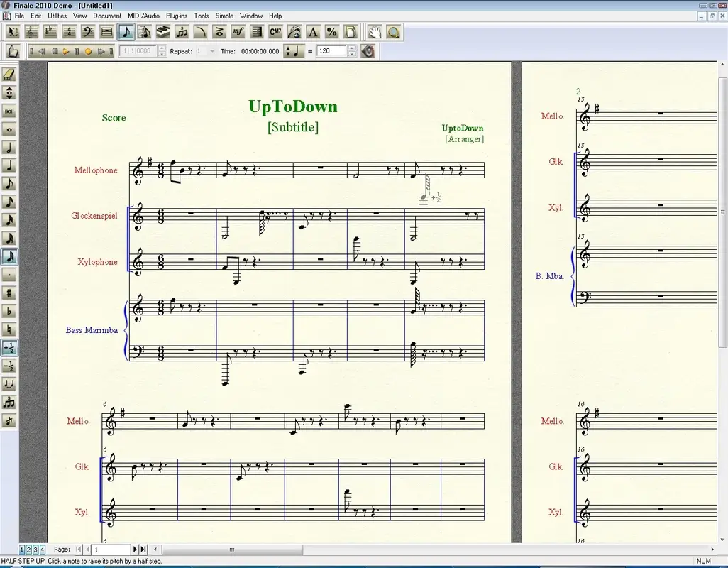Open the Plug-ins menu
This screenshot has width=728, height=568.
tap(176, 16)
